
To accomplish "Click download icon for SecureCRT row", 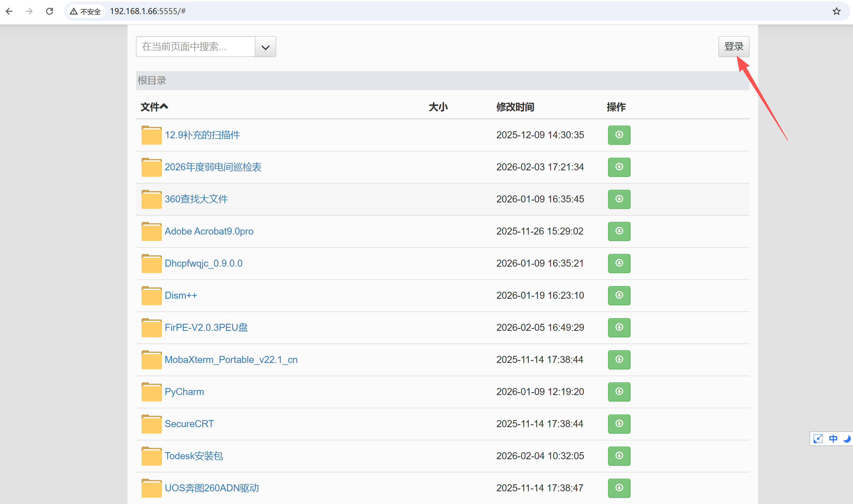I will [x=619, y=423].
